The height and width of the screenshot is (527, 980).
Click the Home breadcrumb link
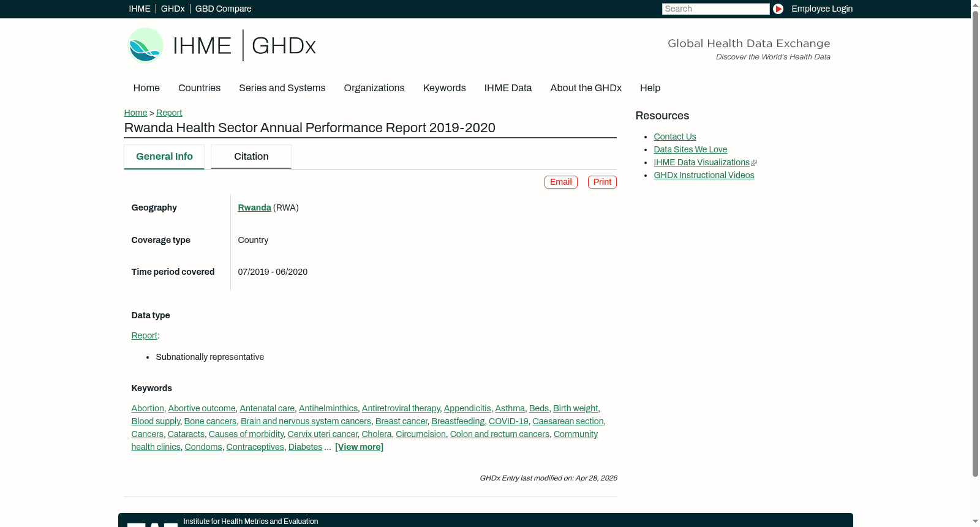pyautogui.click(x=135, y=113)
